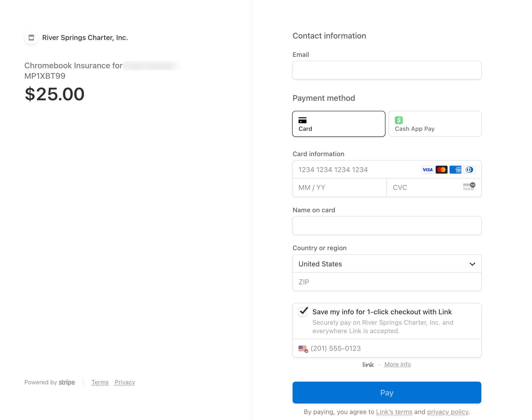Click the Diners Club logo icon
This screenshot has height=420, width=532.
click(469, 170)
